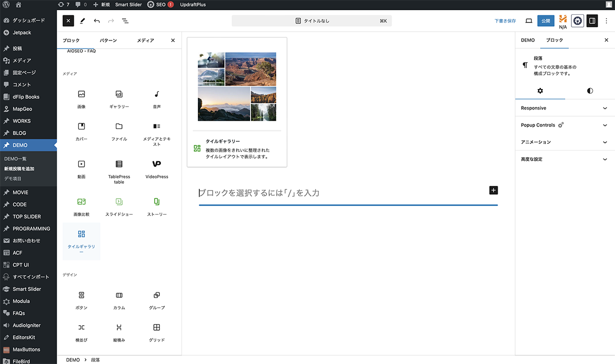Expand the Popup Controls section
Image resolution: width=615 pixels, height=364 pixels.
point(564,125)
